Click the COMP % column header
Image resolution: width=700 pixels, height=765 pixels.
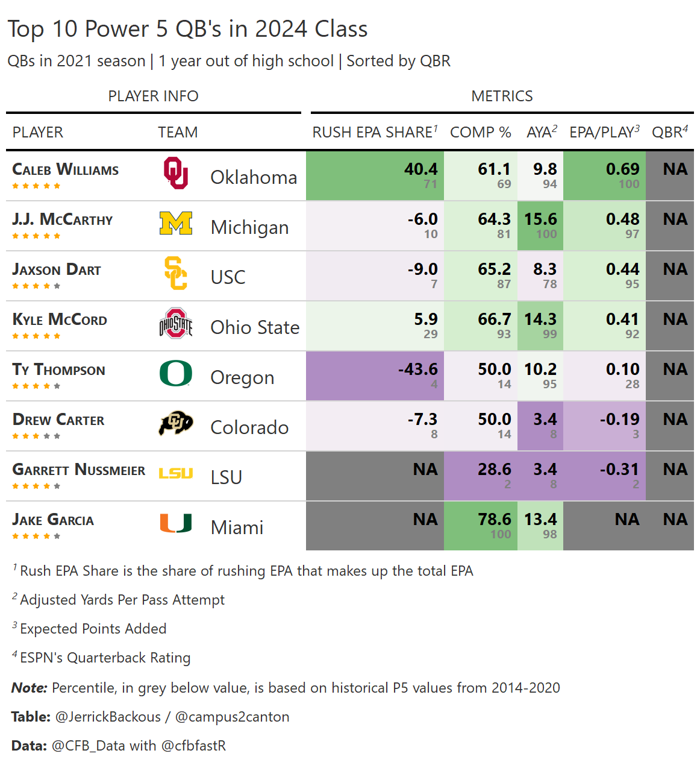pyautogui.click(x=480, y=132)
